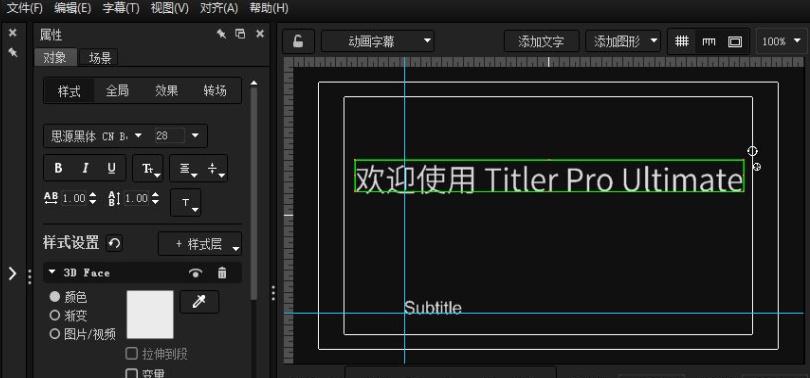The height and width of the screenshot is (378, 810).
Task: Select the 转场 tab
Action: click(215, 91)
